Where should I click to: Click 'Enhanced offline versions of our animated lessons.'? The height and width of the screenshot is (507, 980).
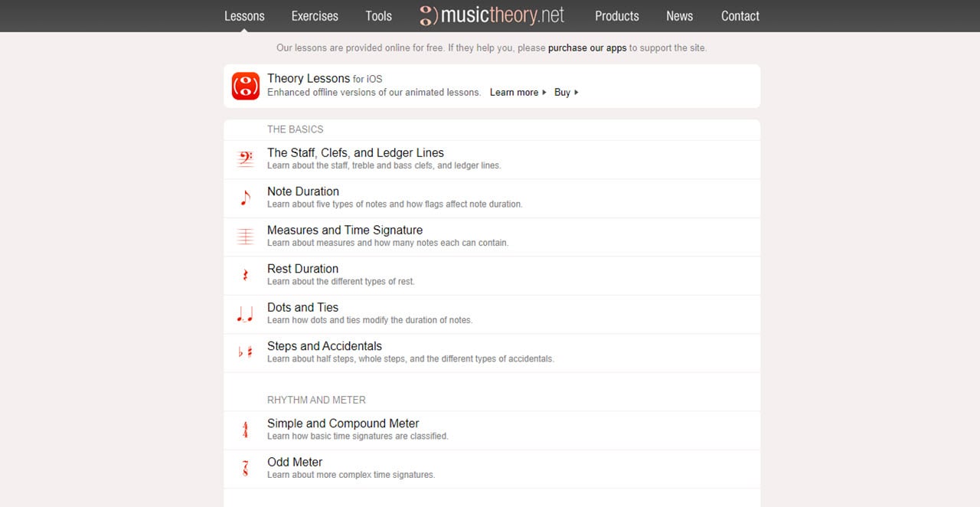374,93
